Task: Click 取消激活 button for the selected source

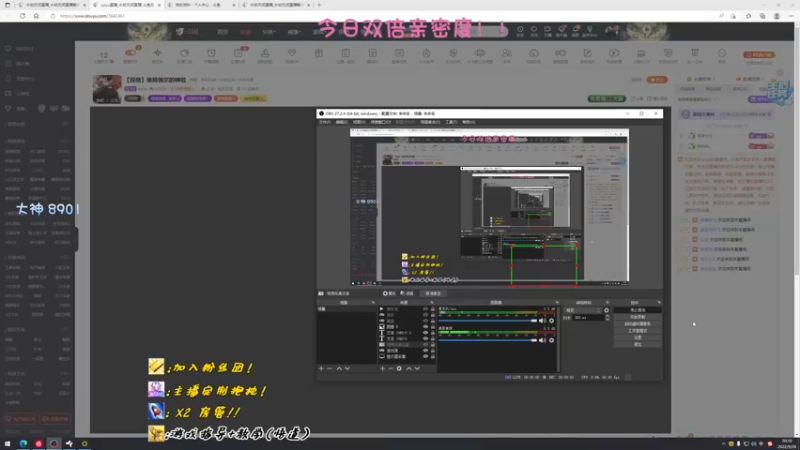Action: [433, 293]
